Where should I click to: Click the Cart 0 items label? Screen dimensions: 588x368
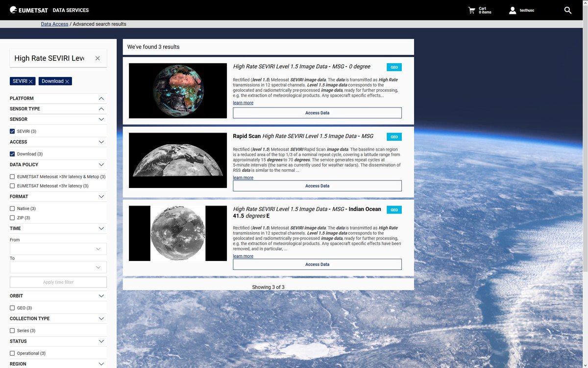point(485,10)
